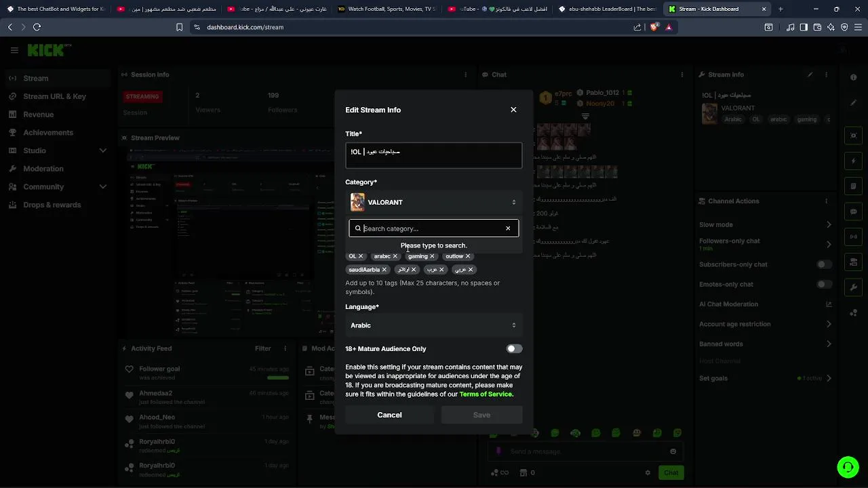Click the info icon in right rail
The width and height of the screenshot is (868, 488).
854,77
